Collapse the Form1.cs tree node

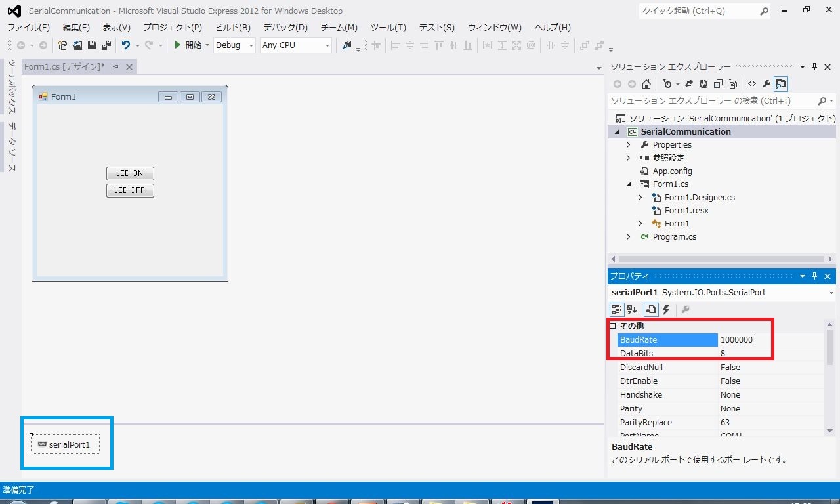click(x=629, y=184)
